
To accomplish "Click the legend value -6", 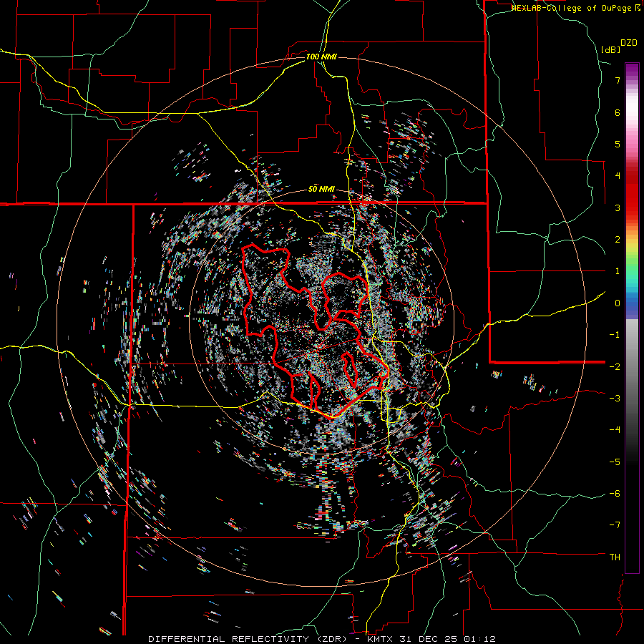I will tap(615, 494).
